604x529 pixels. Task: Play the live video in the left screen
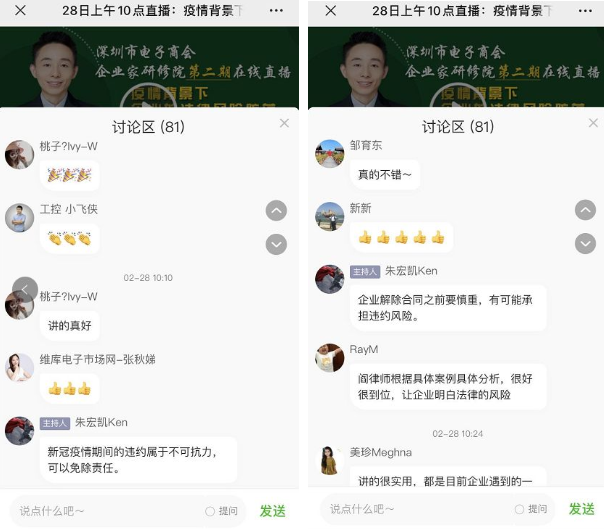pyautogui.click(x=149, y=97)
